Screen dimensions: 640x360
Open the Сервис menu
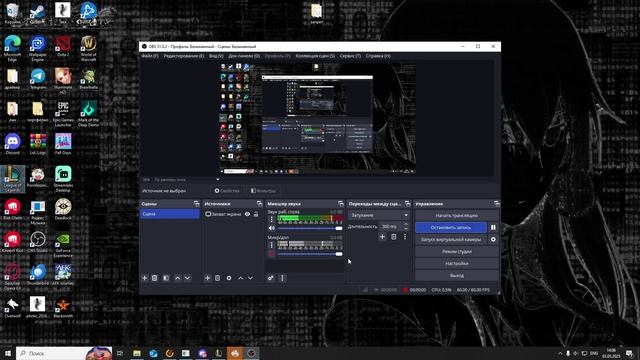350,56
